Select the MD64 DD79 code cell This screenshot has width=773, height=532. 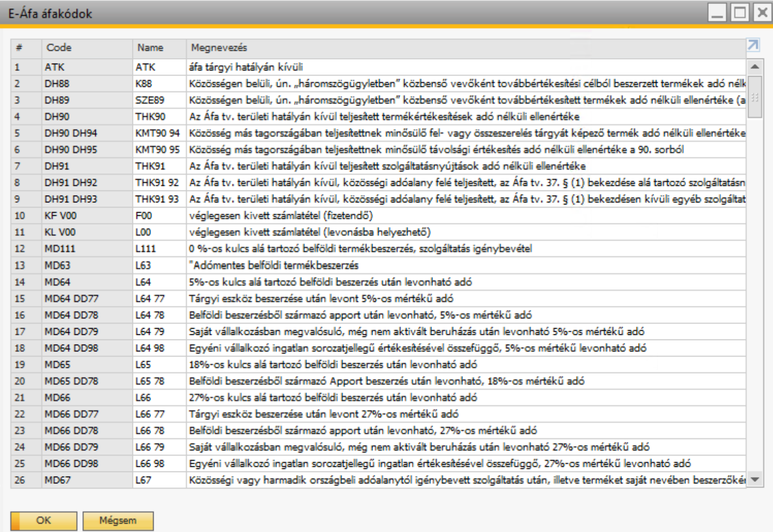[x=87, y=332]
